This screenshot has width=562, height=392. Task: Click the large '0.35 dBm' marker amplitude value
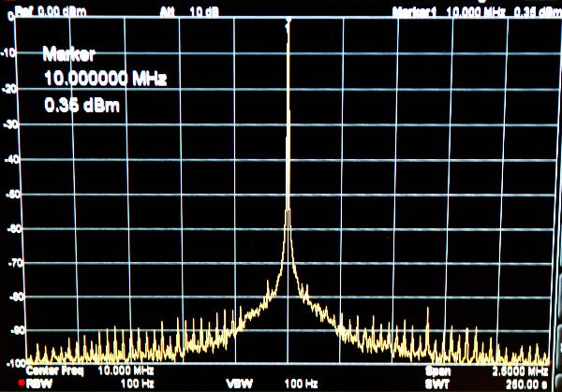81,106
